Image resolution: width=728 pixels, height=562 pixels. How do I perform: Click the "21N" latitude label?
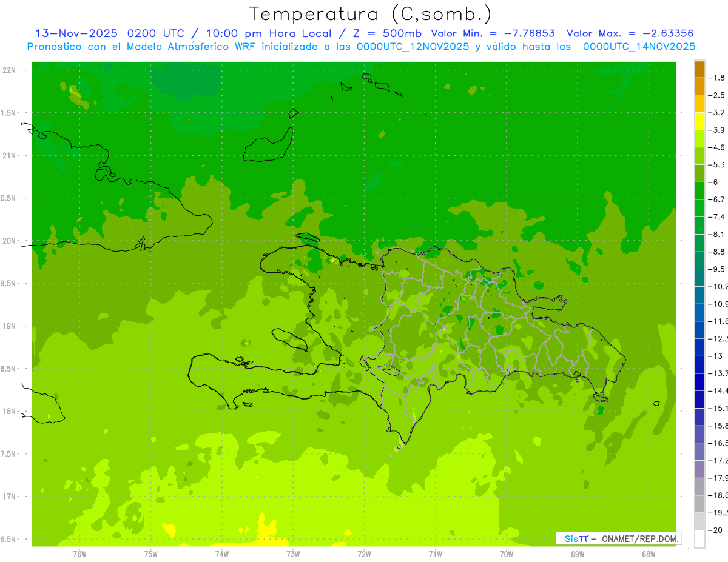click(x=9, y=156)
